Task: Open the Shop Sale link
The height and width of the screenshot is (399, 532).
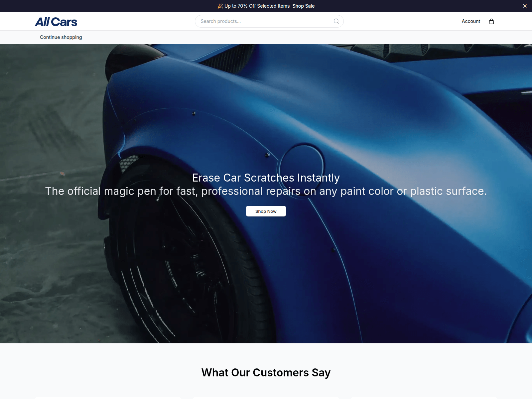Action: pyautogui.click(x=303, y=6)
